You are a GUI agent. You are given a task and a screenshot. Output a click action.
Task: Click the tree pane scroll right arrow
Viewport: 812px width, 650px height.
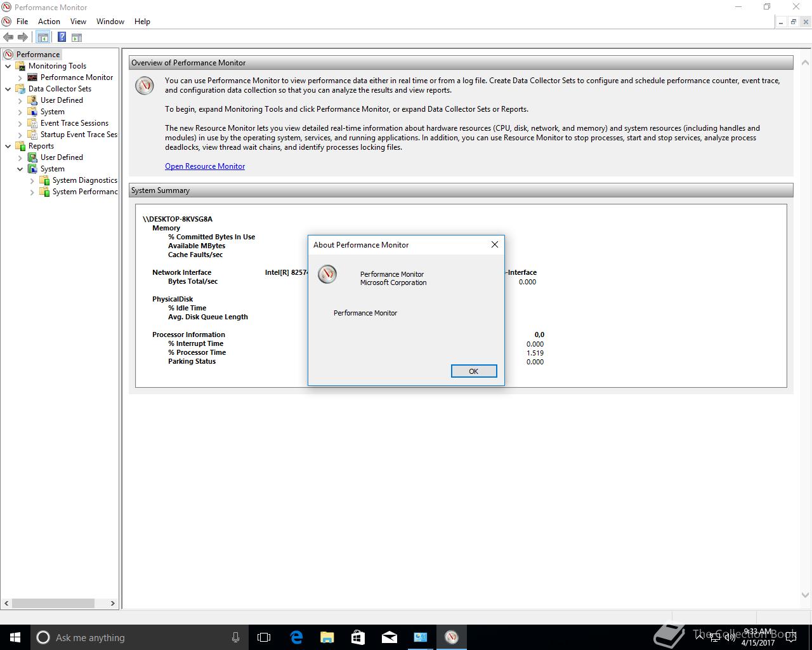pos(113,603)
